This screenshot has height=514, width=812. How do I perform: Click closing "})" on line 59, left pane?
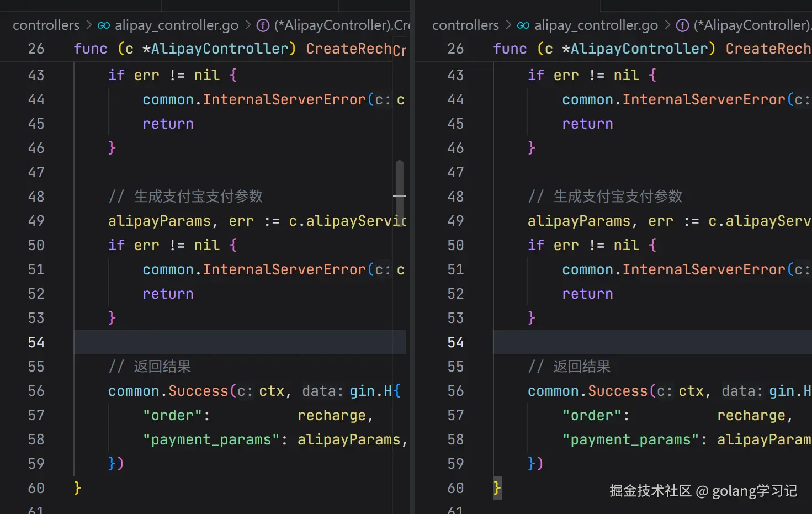(x=116, y=464)
